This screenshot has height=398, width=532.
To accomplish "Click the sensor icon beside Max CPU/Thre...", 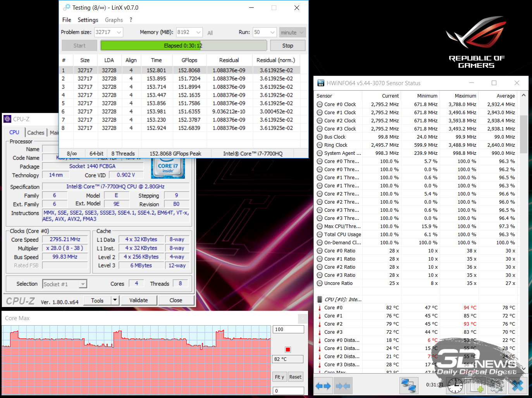I will pos(320,226).
